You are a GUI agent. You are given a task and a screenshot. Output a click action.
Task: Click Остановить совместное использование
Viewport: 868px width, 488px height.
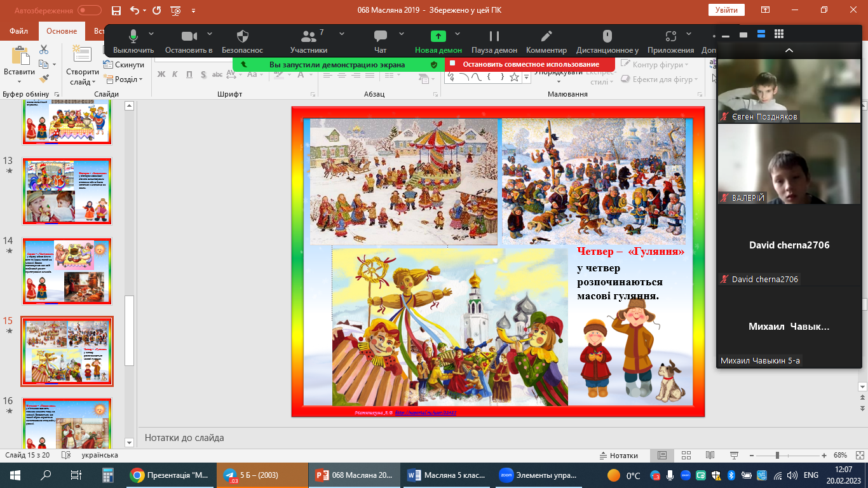(x=530, y=64)
